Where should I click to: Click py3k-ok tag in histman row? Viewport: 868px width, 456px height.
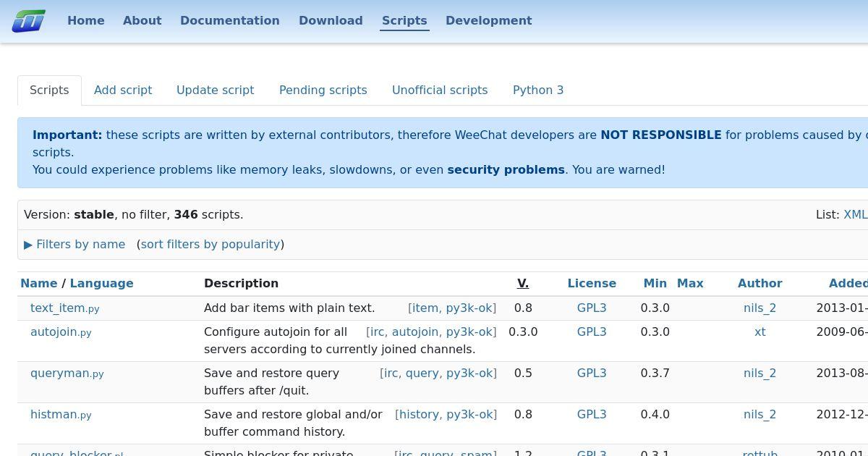click(469, 415)
